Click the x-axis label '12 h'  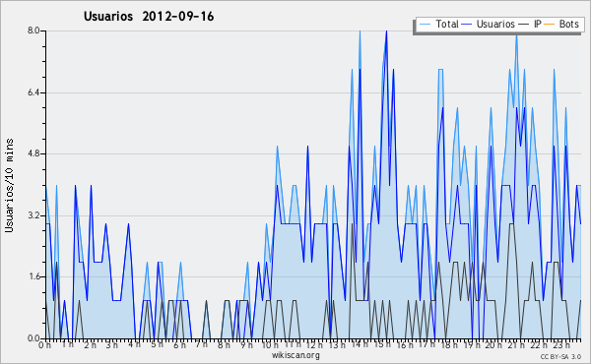[314, 344]
